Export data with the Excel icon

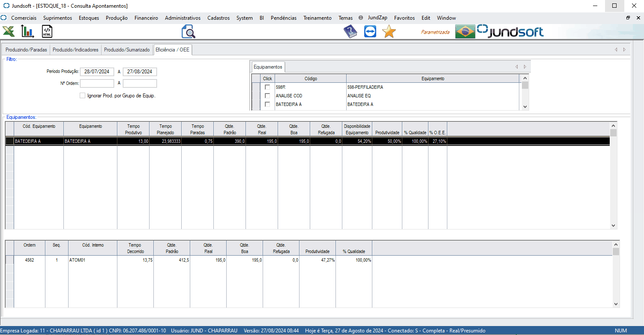click(x=9, y=31)
